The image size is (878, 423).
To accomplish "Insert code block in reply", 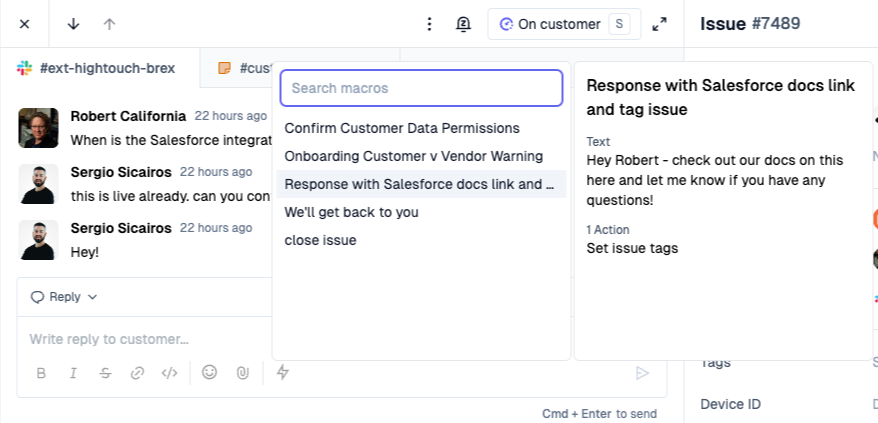I will tap(170, 373).
